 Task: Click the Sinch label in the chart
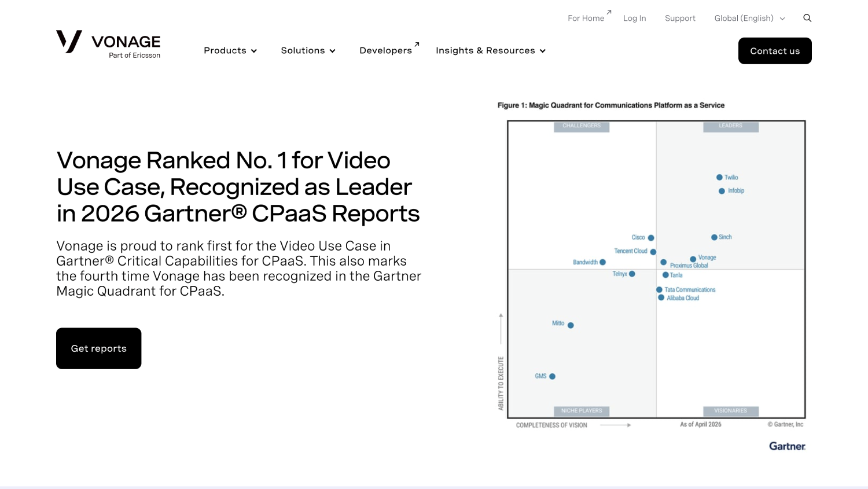pos(725,237)
